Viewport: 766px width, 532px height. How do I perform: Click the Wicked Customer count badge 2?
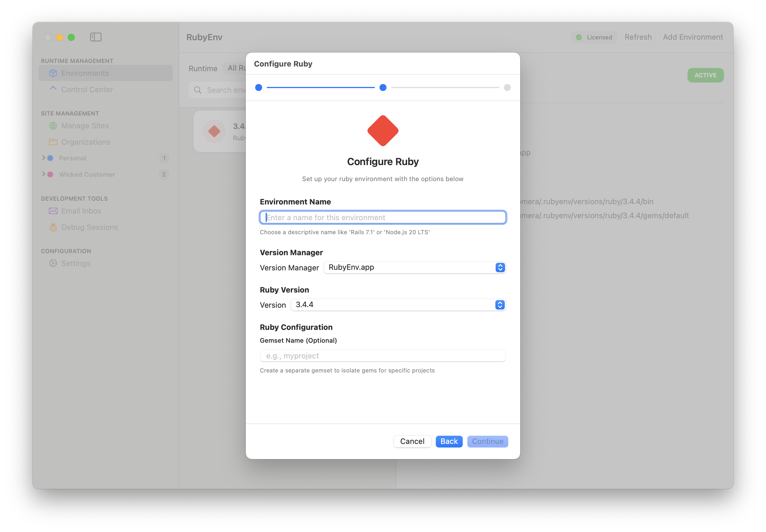(164, 174)
